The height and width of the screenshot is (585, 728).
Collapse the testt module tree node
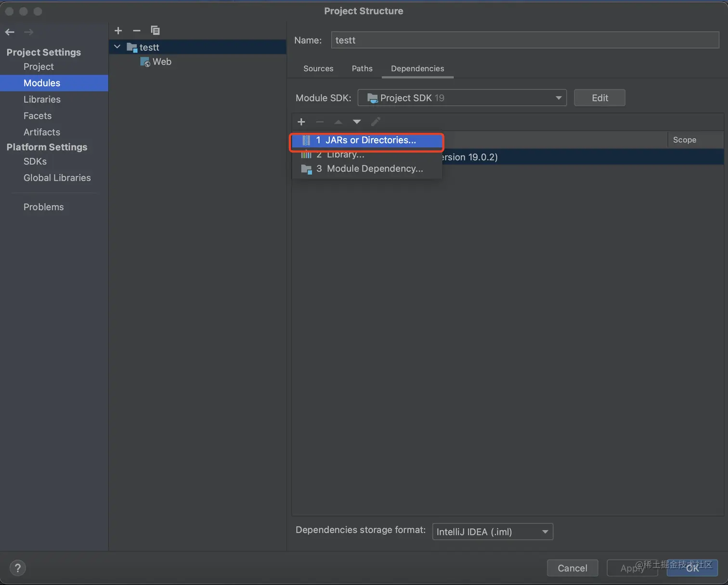click(117, 47)
